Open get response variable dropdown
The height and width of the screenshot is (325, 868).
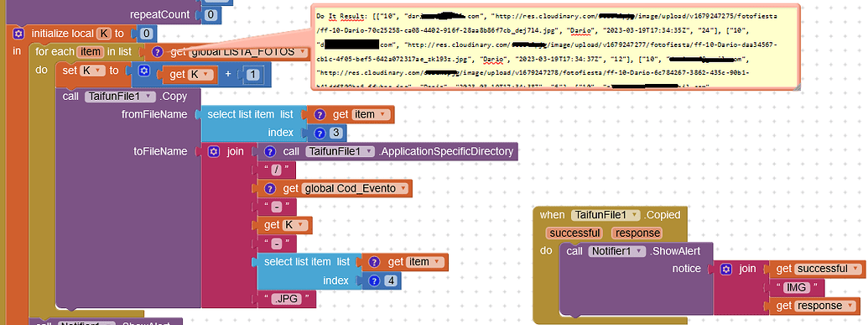point(826,307)
